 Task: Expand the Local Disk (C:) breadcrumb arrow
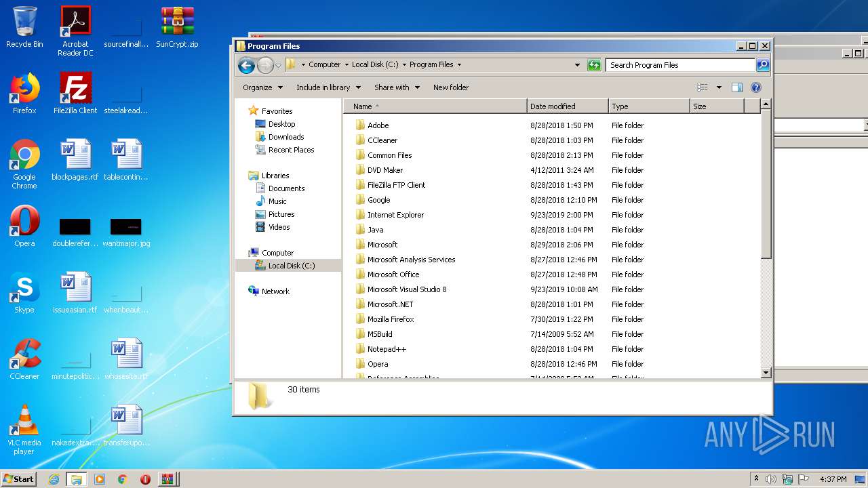click(x=404, y=65)
